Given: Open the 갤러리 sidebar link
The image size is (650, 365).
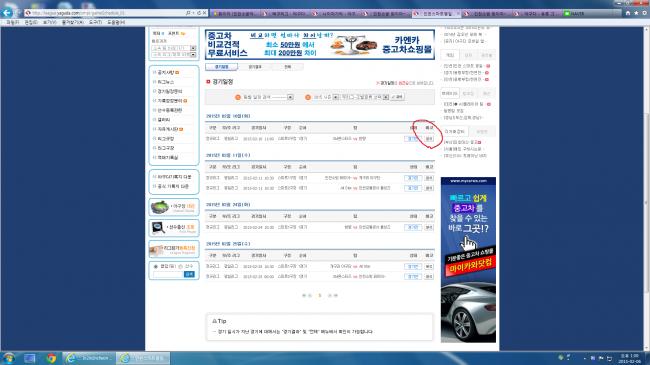Looking at the screenshot, I should [x=163, y=120].
